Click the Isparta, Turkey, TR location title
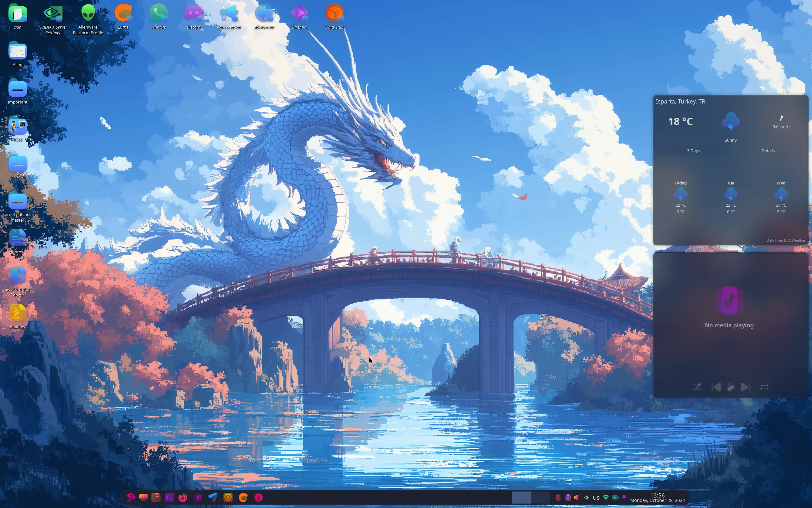Viewport: 812px width, 508px height. click(680, 102)
